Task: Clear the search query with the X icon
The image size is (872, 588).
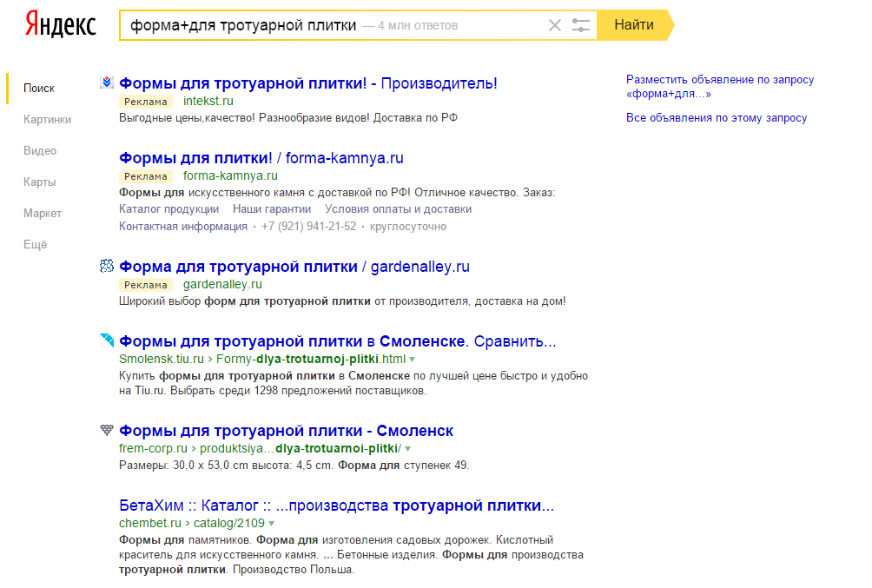Action: (x=554, y=25)
